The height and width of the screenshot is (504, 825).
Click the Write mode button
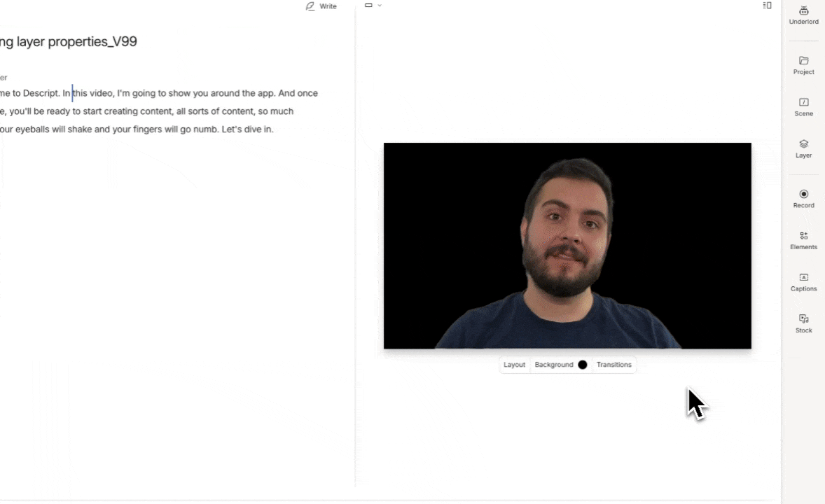(321, 6)
